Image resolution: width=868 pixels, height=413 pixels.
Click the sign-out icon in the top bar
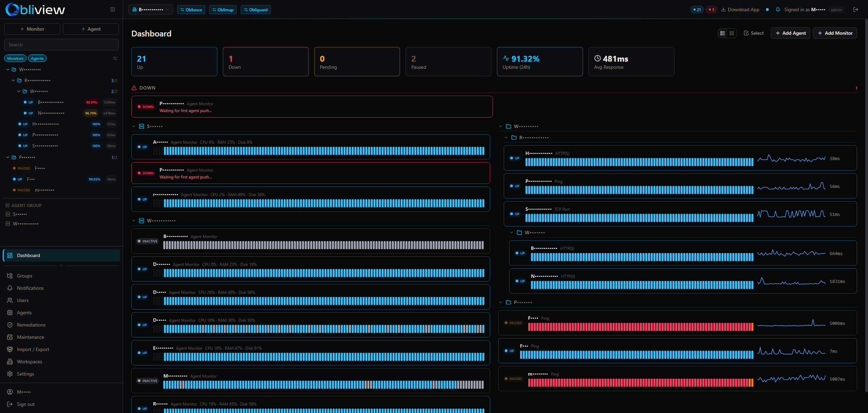click(x=856, y=10)
